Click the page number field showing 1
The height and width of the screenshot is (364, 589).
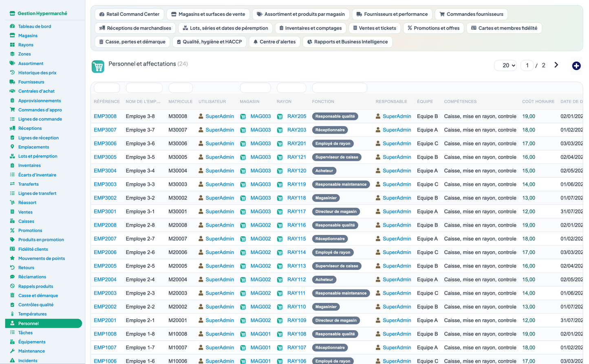[527, 65]
